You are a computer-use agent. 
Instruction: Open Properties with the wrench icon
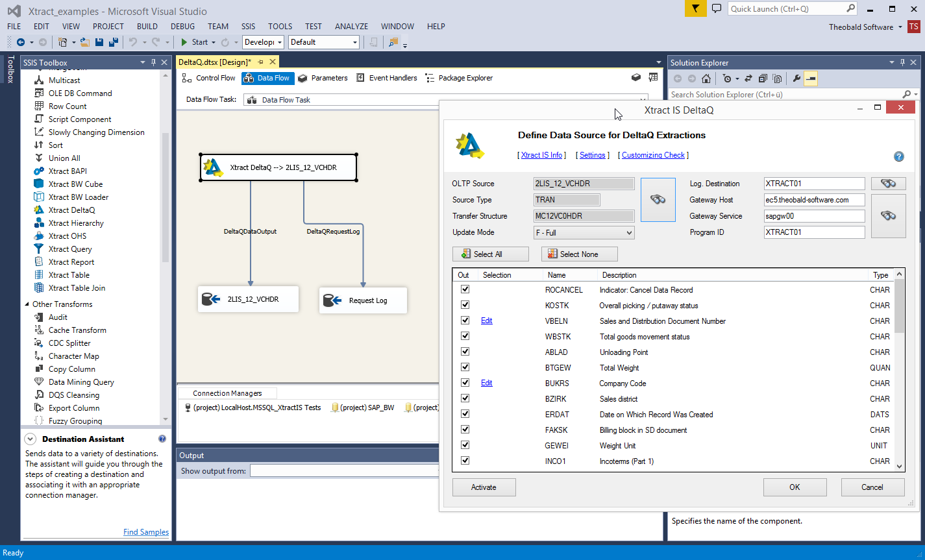point(796,79)
